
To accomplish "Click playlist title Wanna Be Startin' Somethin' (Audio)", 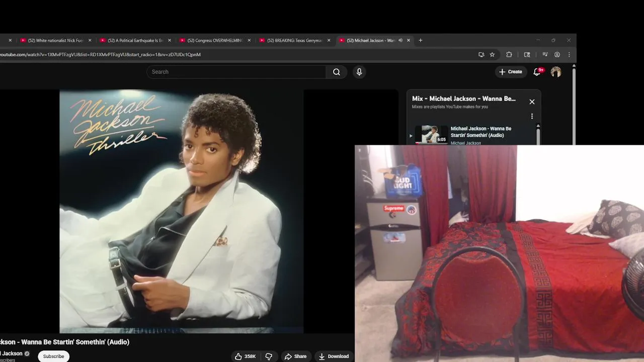I will (x=481, y=132).
